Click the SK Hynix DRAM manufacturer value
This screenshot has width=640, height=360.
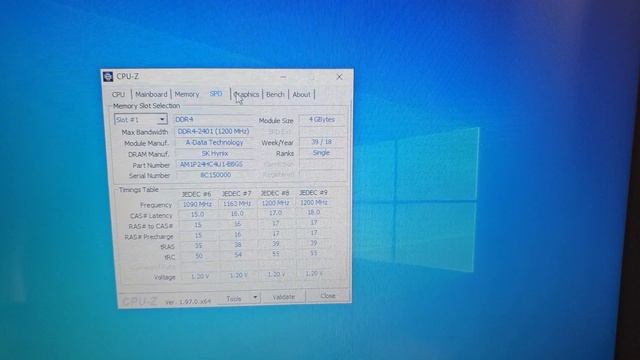click(214, 153)
